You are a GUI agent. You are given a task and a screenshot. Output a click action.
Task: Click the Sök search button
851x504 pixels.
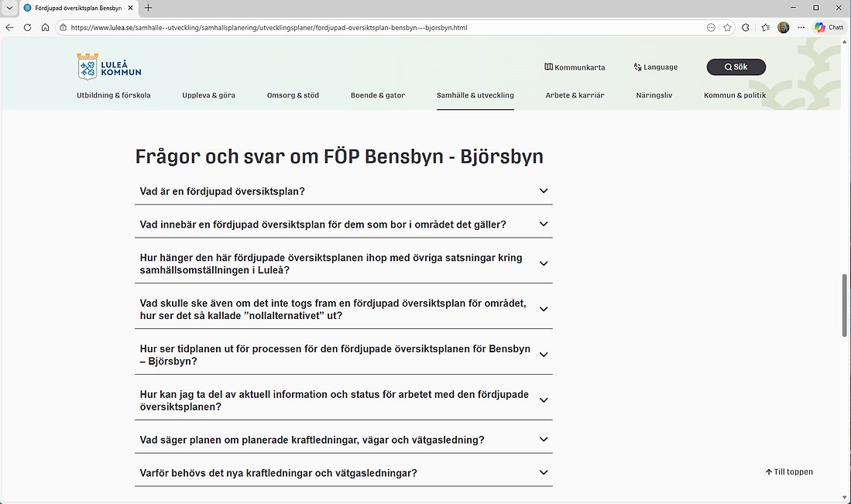(x=736, y=67)
